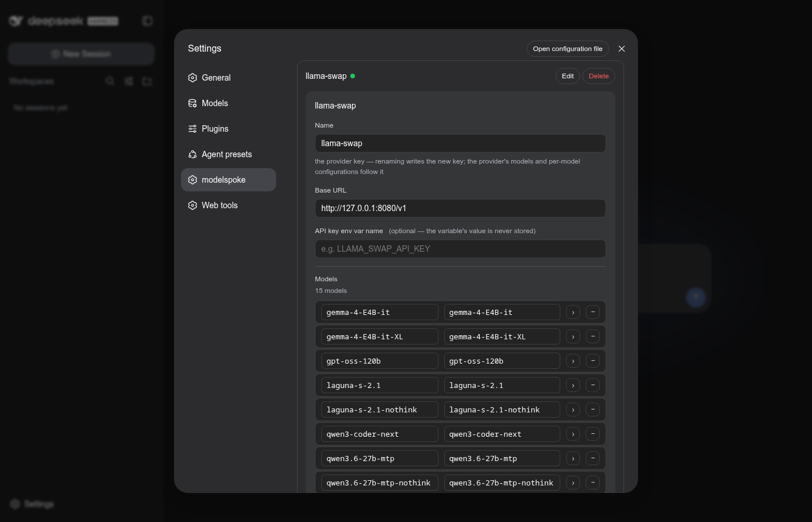Click the workspace filter icon in background window
812x522 pixels.
[x=129, y=81]
